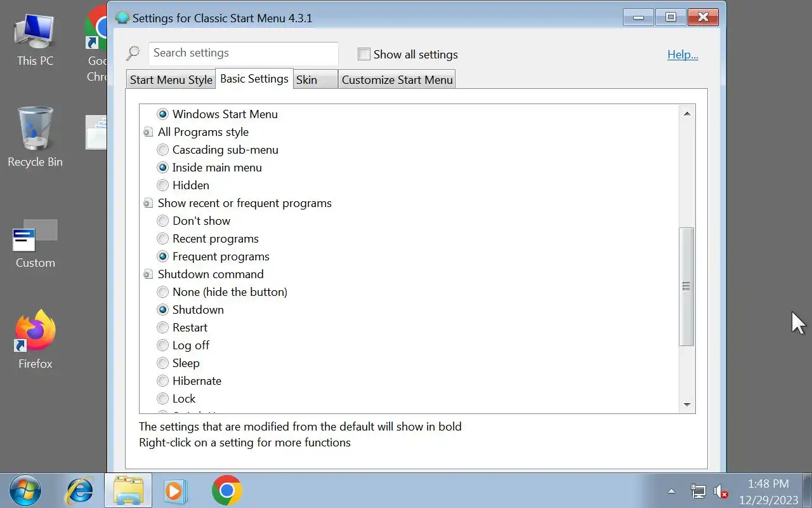Screen dimensions: 812x508
Task: Launch Google Chrome from the taskbar
Action: coord(226,491)
